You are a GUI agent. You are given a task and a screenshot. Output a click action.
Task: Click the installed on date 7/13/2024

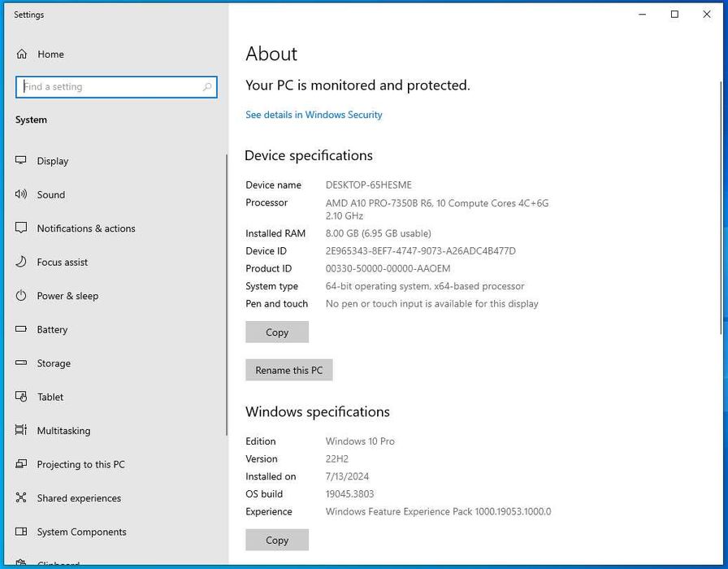pos(347,476)
